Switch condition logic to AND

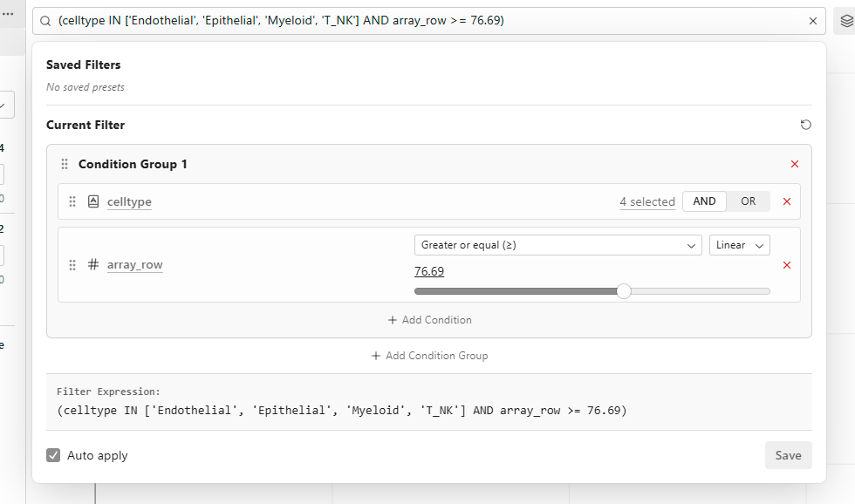pyautogui.click(x=704, y=201)
